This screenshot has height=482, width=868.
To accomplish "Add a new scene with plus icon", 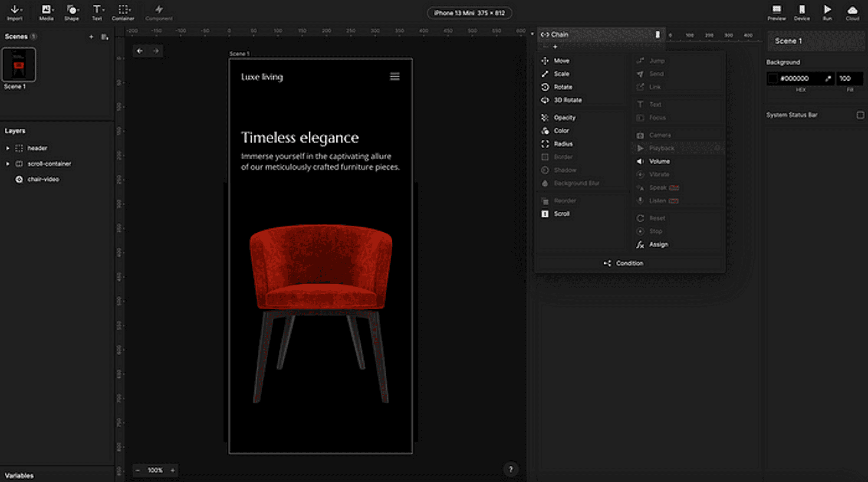I will 91,37.
